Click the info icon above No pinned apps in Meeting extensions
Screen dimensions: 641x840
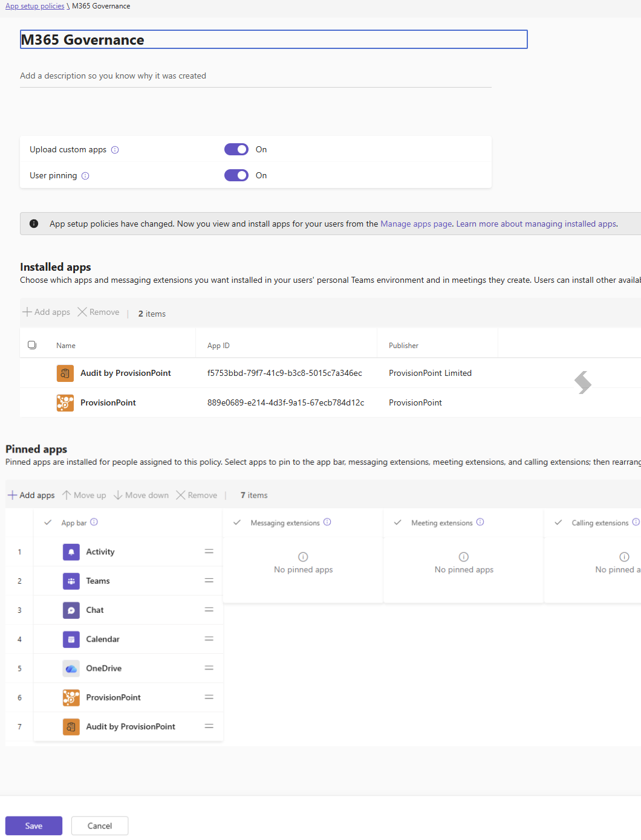coord(464,557)
